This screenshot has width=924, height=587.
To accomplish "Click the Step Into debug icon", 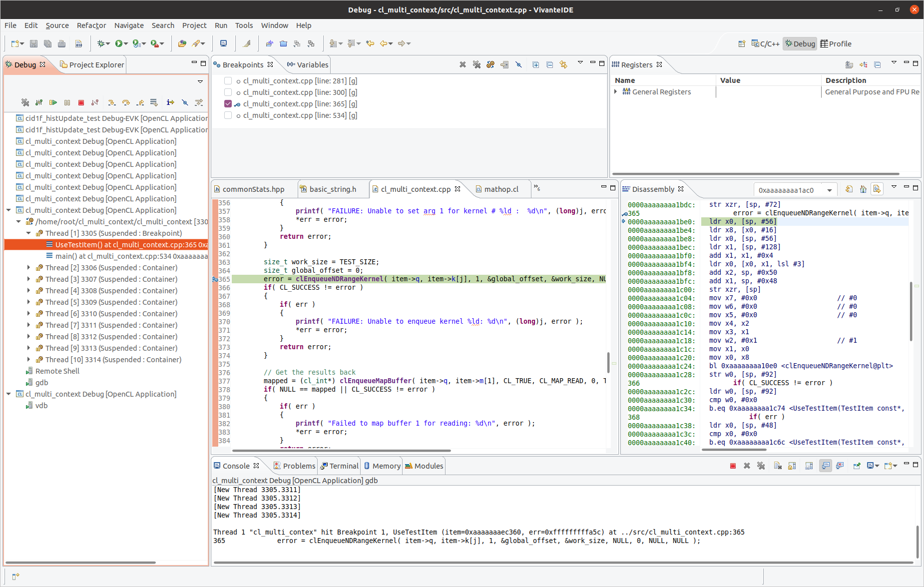I will [112, 102].
